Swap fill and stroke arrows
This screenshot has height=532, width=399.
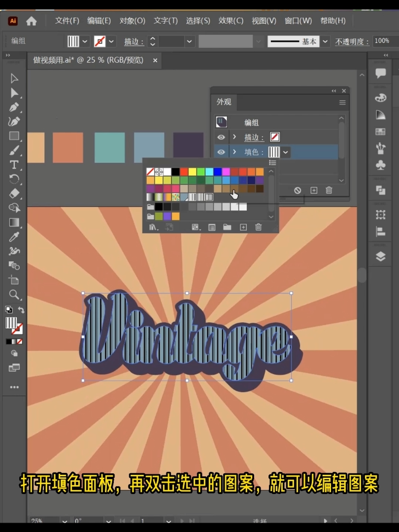point(21,310)
